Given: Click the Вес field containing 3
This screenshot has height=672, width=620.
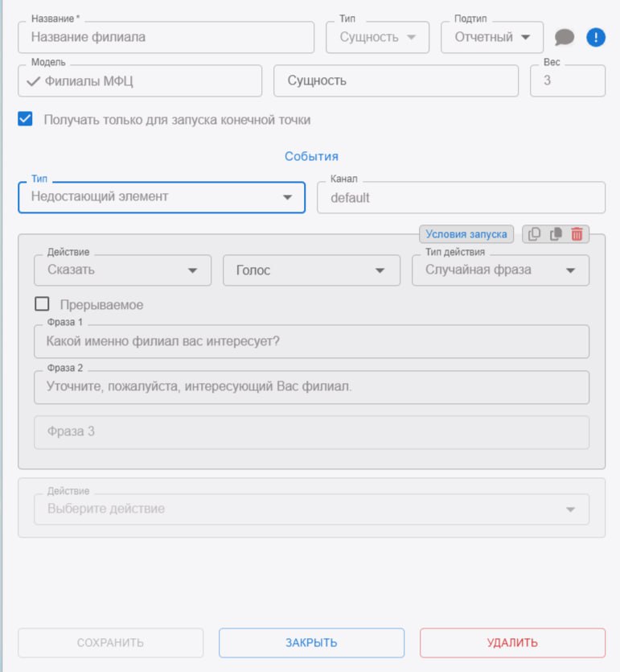Looking at the screenshot, I should (567, 80).
